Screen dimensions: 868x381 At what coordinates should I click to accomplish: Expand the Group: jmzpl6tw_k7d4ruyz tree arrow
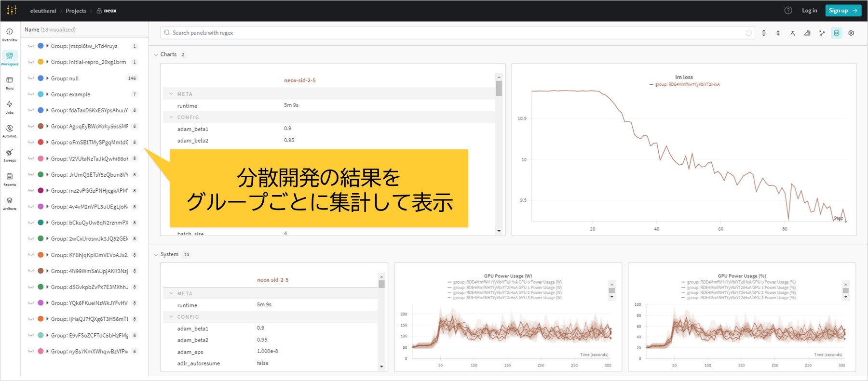point(47,46)
